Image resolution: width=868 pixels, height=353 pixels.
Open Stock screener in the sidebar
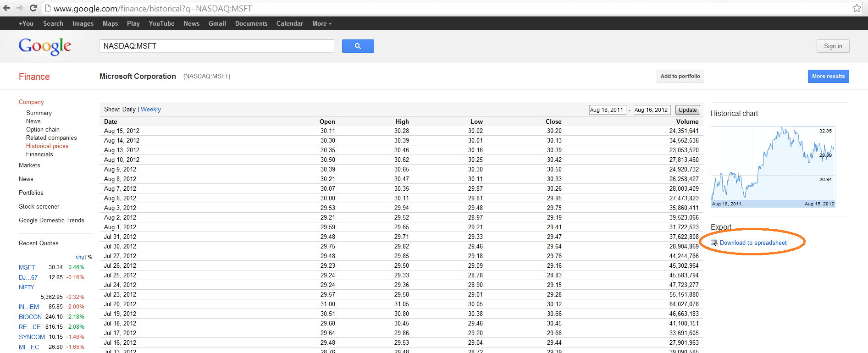pos(39,206)
